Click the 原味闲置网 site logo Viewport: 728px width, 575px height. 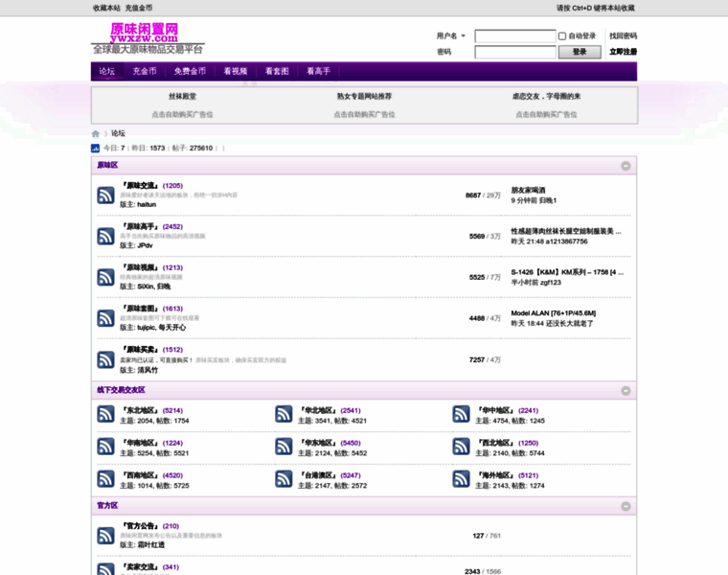[x=148, y=38]
